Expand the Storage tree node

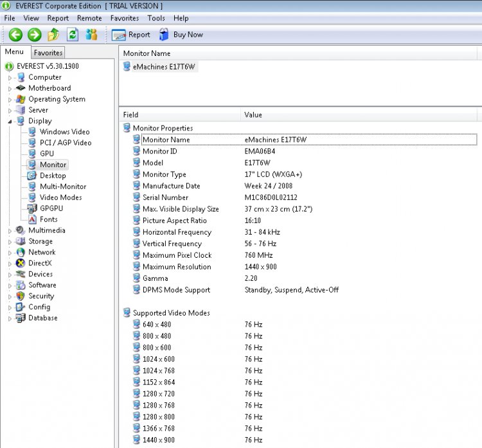click(x=10, y=242)
